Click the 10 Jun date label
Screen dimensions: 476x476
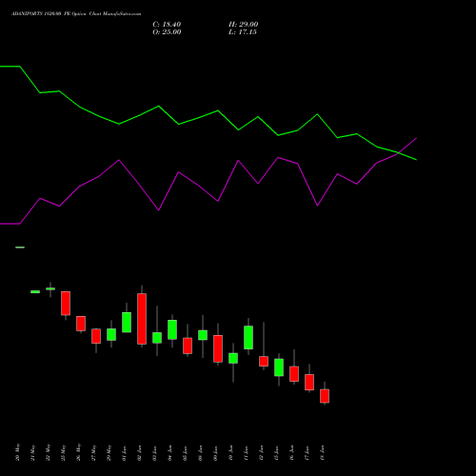coord(230,453)
